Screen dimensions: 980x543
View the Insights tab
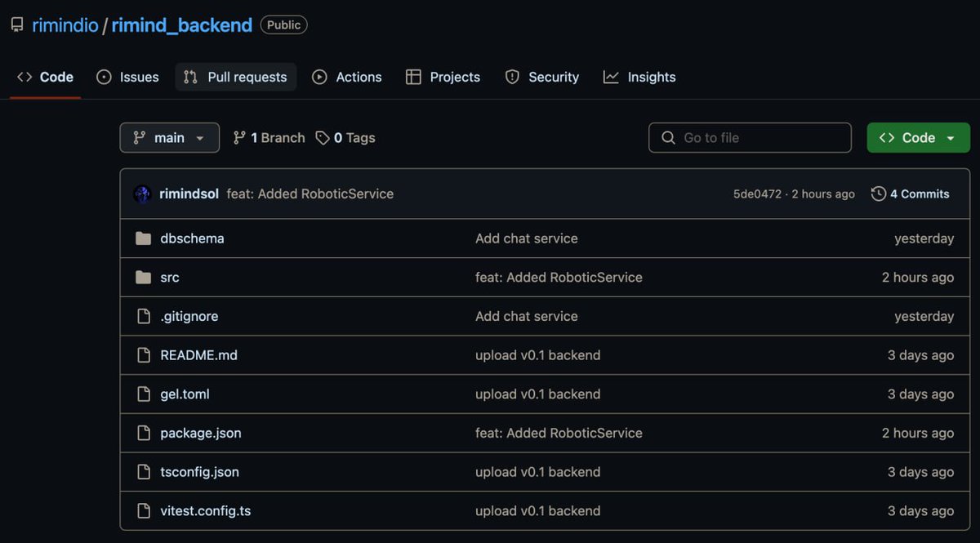point(639,77)
